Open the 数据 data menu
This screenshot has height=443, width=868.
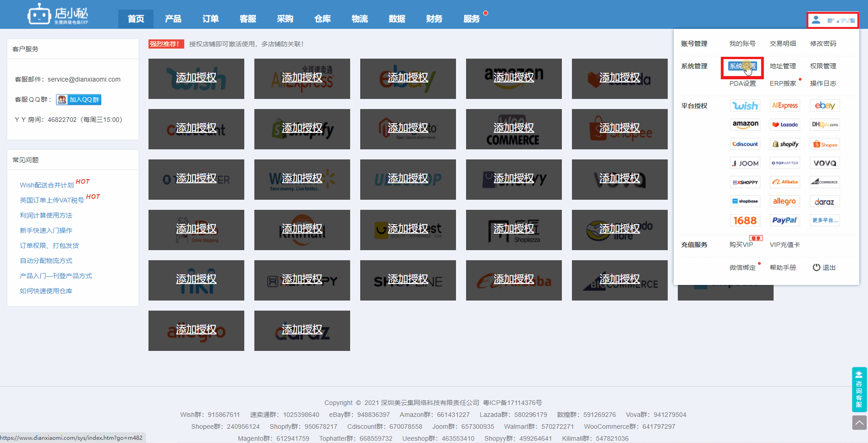coord(397,19)
